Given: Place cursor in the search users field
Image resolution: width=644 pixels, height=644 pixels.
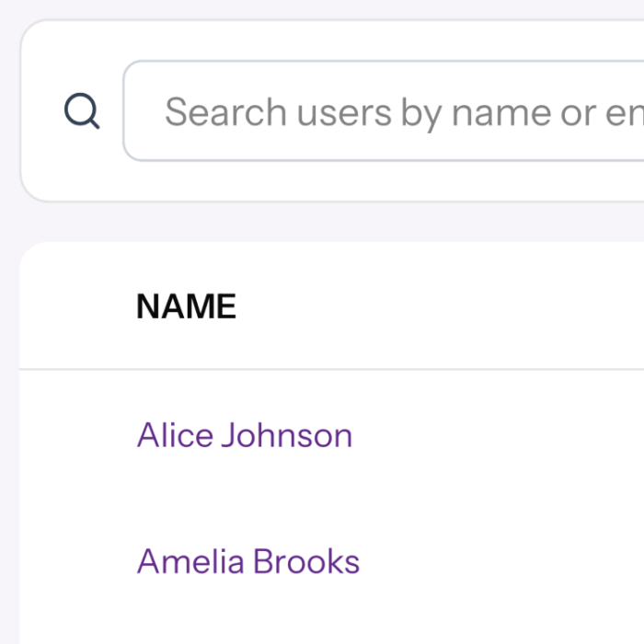Looking at the screenshot, I should pos(386,111).
